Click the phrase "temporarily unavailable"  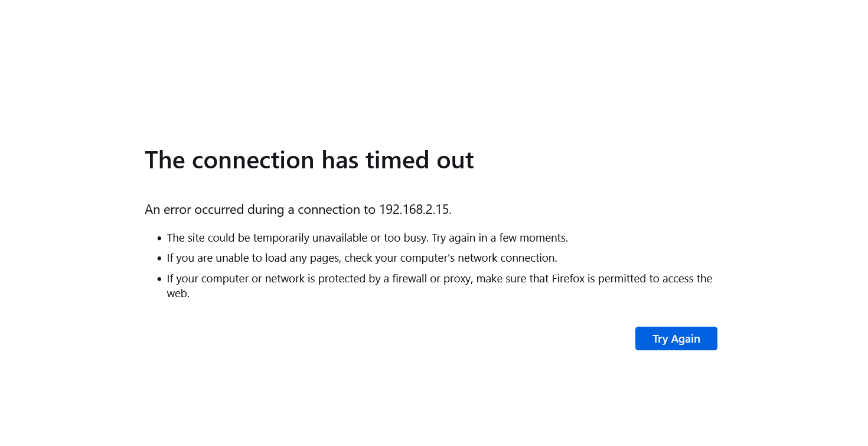click(x=310, y=238)
